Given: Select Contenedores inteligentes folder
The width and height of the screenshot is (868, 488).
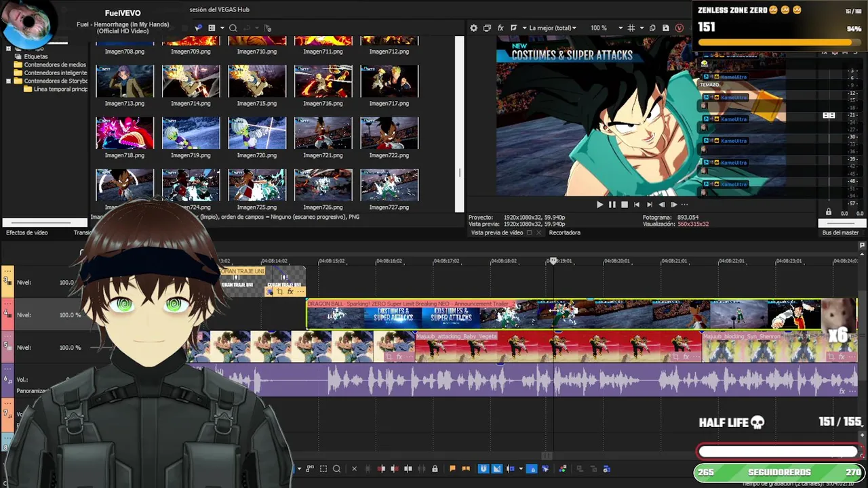Looking at the screenshot, I should [51, 73].
